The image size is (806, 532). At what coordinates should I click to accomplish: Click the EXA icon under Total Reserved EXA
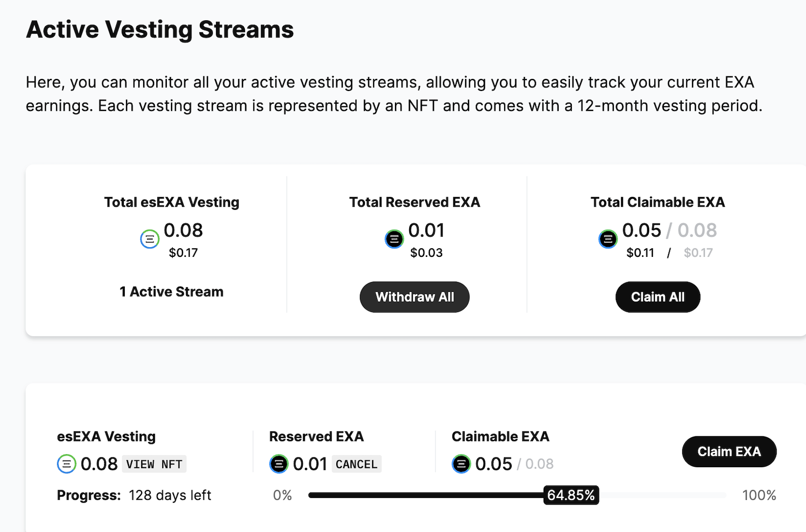(x=394, y=239)
